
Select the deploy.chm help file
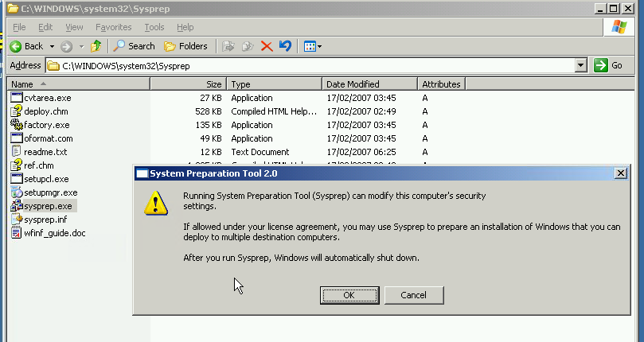pos(45,111)
